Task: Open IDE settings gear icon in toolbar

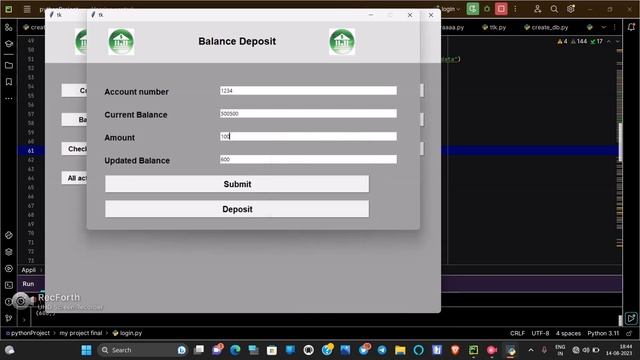Action: [571, 9]
